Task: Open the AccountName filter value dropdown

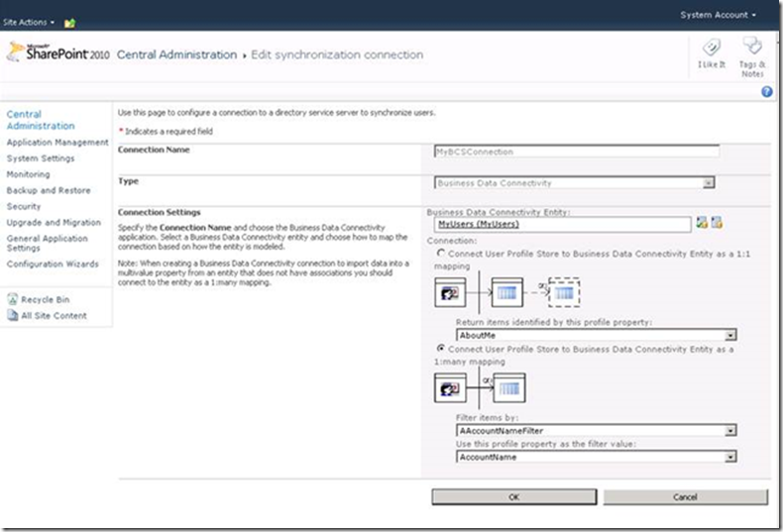Action: (x=597, y=456)
